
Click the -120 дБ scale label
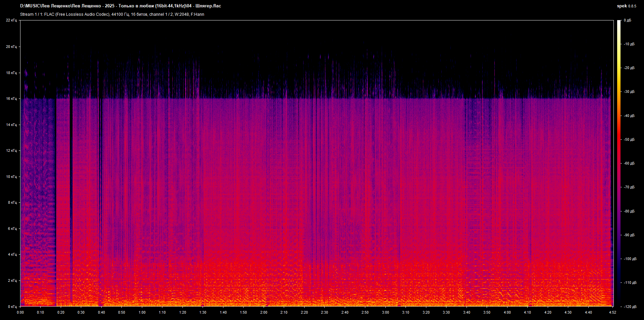tap(630, 307)
